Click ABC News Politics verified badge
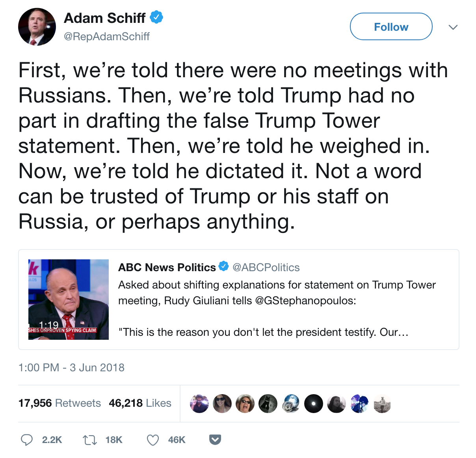 pos(224,266)
